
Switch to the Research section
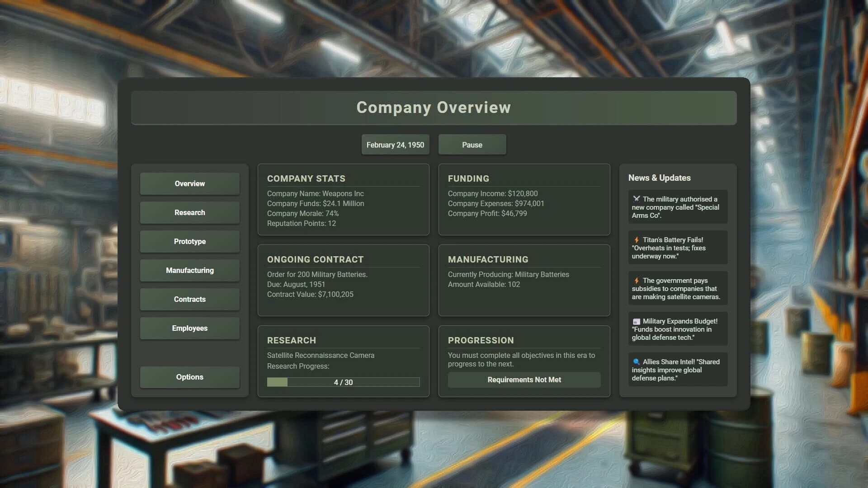pyautogui.click(x=189, y=212)
